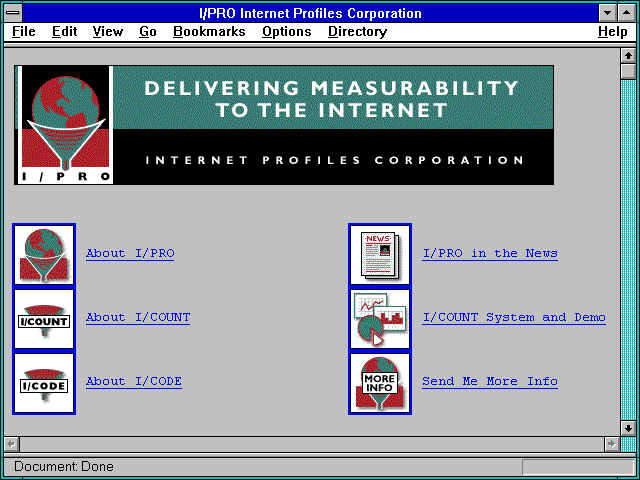Open the I/PRO in the News link

point(490,253)
